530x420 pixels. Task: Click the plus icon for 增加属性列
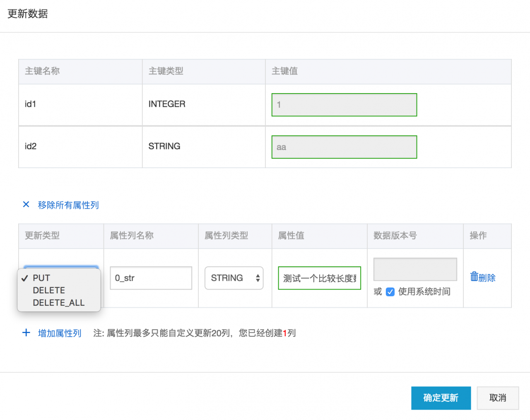click(26, 333)
